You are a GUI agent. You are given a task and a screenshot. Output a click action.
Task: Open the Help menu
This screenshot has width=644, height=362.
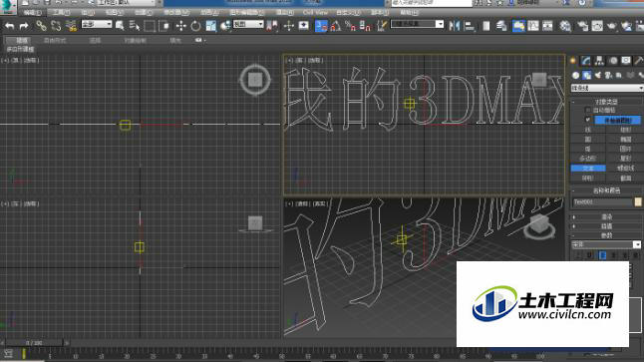(409, 12)
